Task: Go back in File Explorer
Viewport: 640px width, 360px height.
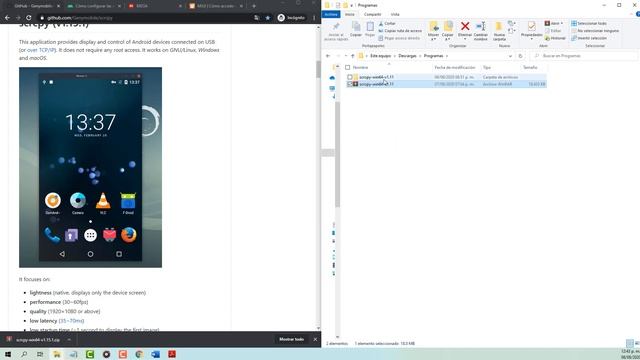Action: click(x=328, y=56)
